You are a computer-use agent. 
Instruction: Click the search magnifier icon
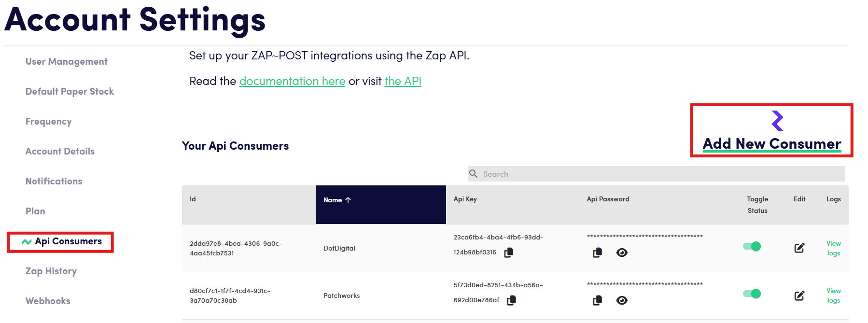[474, 174]
